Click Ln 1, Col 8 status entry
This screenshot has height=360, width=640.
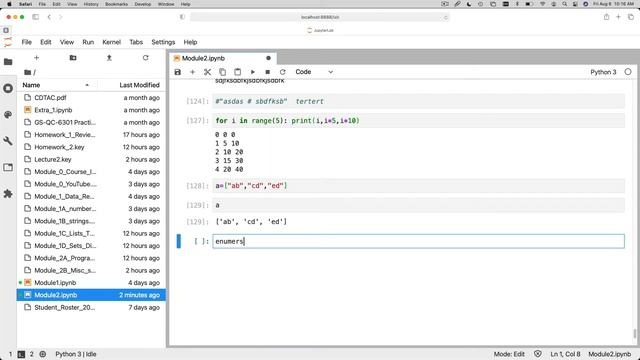[x=565, y=354]
